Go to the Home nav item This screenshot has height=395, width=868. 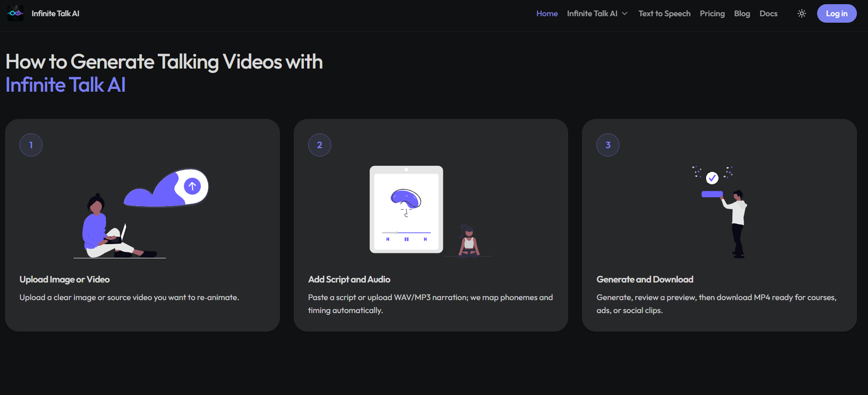pyautogui.click(x=547, y=13)
